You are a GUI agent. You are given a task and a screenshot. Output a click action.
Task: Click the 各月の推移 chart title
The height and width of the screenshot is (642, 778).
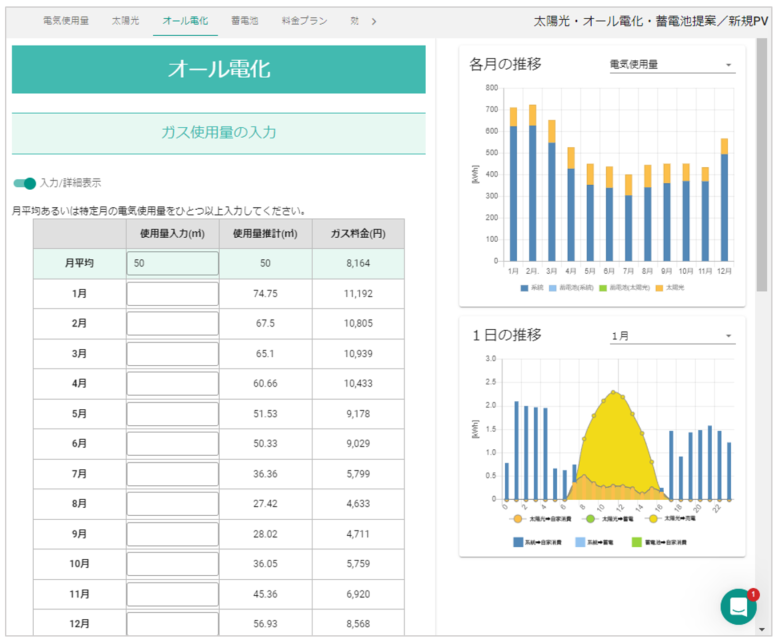coord(505,64)
